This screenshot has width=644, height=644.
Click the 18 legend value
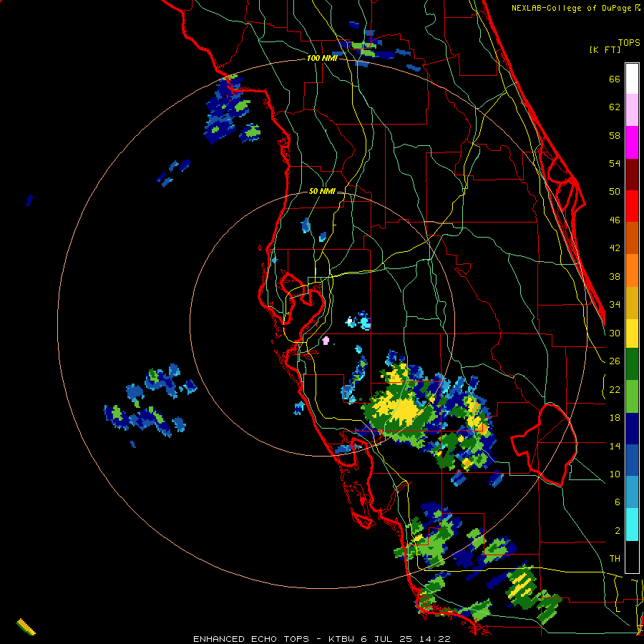[615, 418]
